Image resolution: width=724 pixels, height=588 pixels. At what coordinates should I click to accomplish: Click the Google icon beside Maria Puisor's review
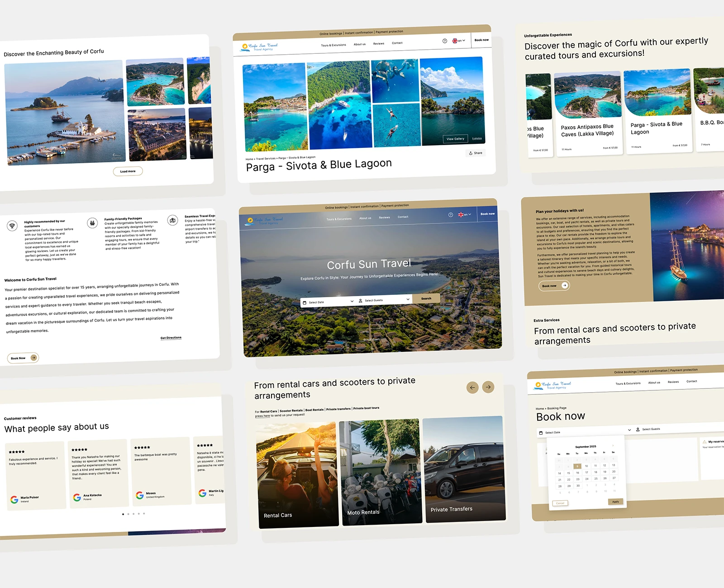(14, 499)
